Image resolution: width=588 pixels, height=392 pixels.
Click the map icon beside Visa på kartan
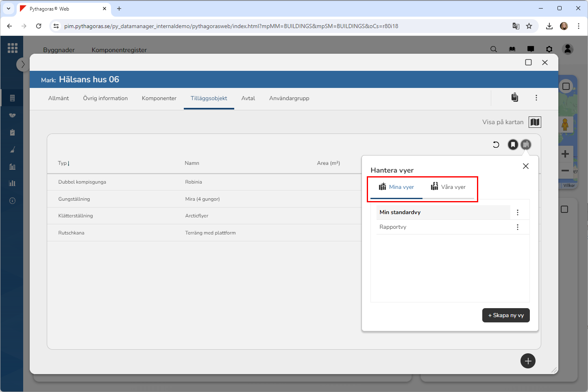tap(535, 122)
